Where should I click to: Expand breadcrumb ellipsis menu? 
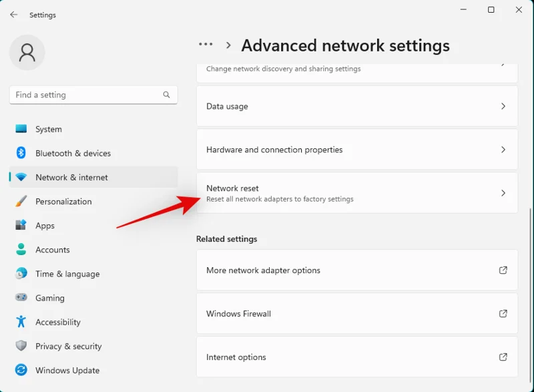click(x=206, y=45)
